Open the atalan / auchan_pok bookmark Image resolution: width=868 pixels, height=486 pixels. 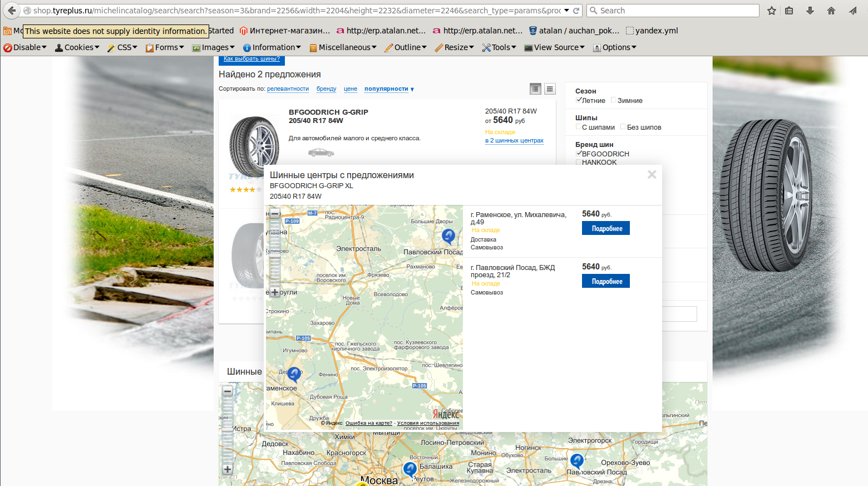pos(574,31)
